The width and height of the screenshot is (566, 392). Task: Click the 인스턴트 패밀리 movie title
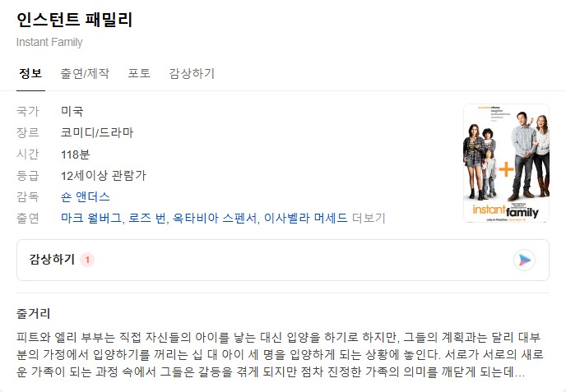click(75, 20)
